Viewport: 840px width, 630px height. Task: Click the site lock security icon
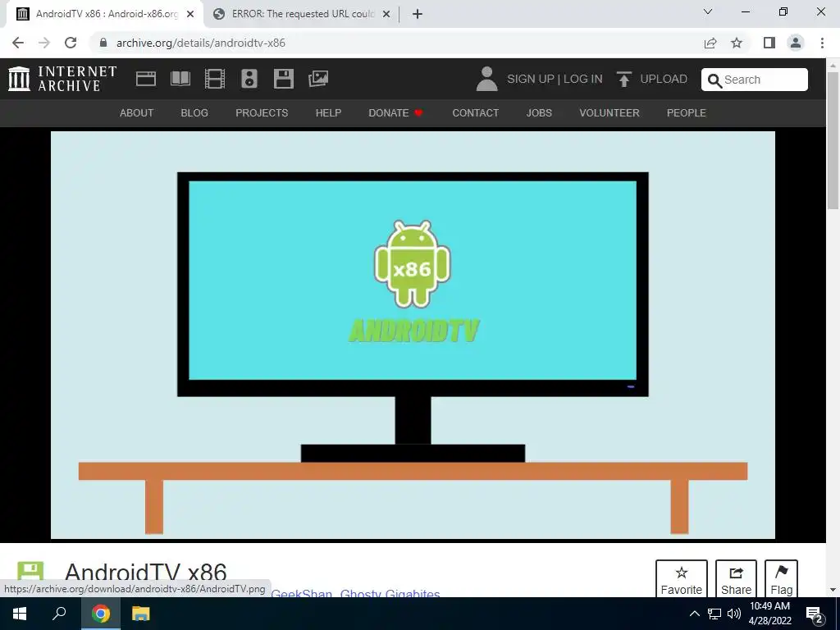[103, 43]
